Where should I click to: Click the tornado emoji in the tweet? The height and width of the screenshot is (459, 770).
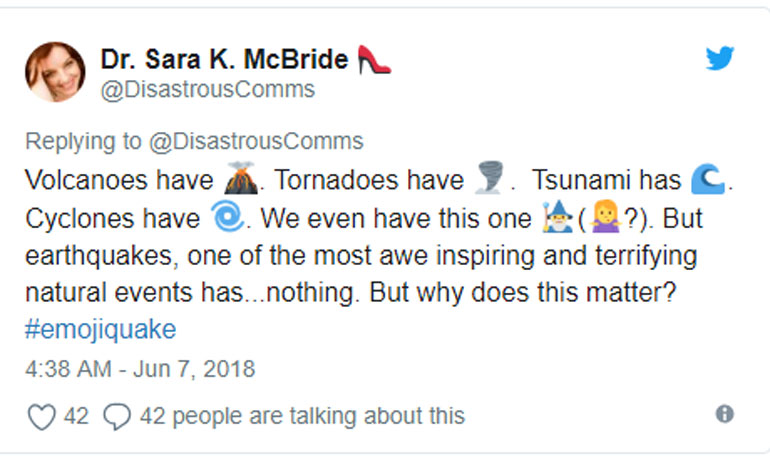[x=488, y=181]
